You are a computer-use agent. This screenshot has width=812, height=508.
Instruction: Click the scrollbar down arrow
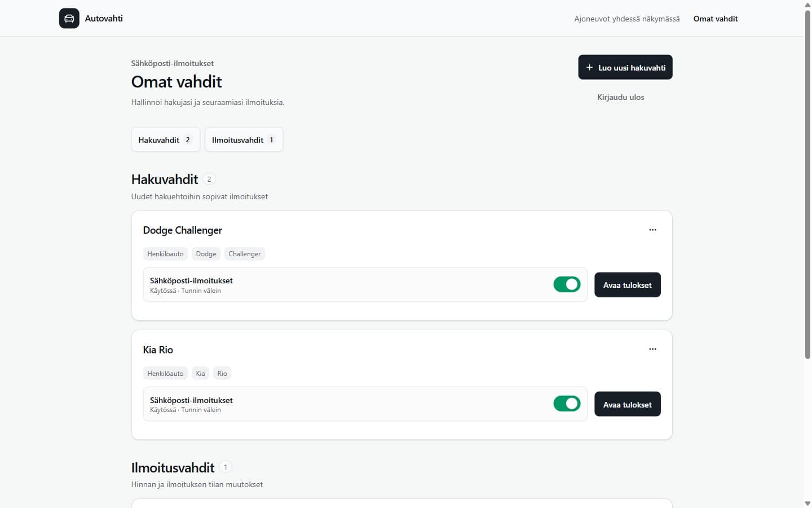pos(807,503)
